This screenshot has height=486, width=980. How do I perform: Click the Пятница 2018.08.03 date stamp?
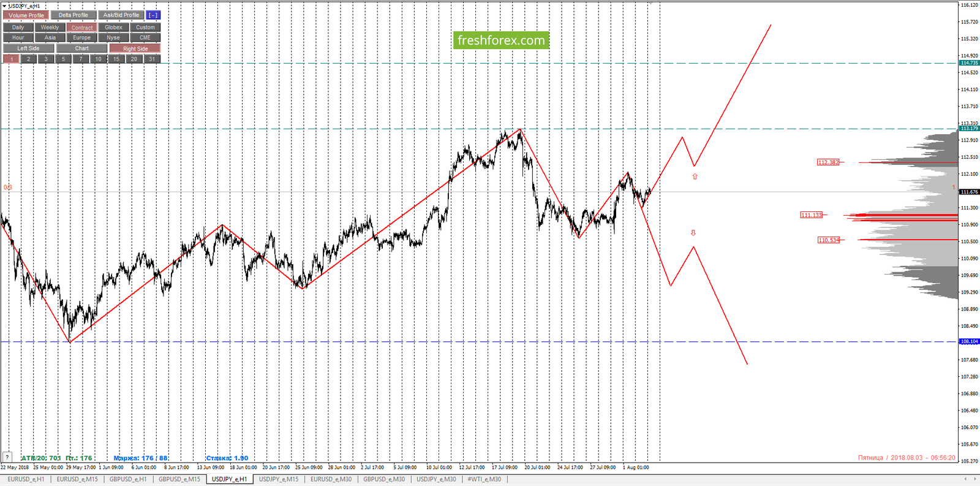pyautogui.click(x=907, y=458)
